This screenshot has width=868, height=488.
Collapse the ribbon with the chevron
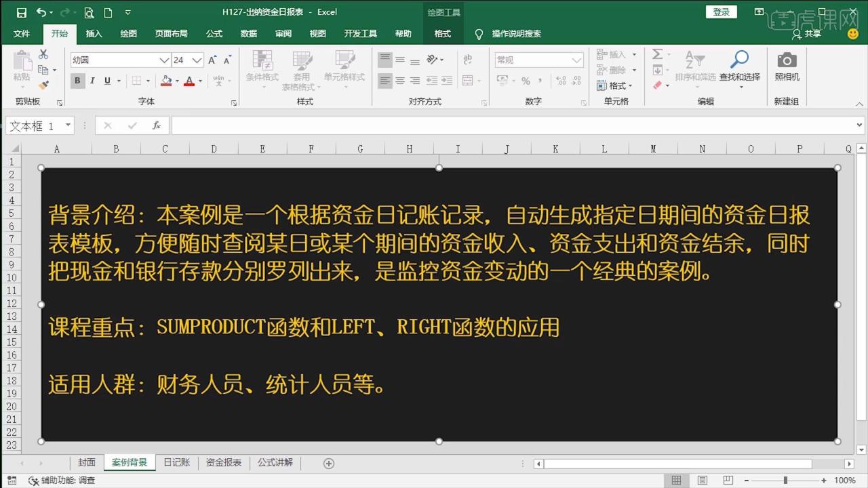(x=859, y=104)
